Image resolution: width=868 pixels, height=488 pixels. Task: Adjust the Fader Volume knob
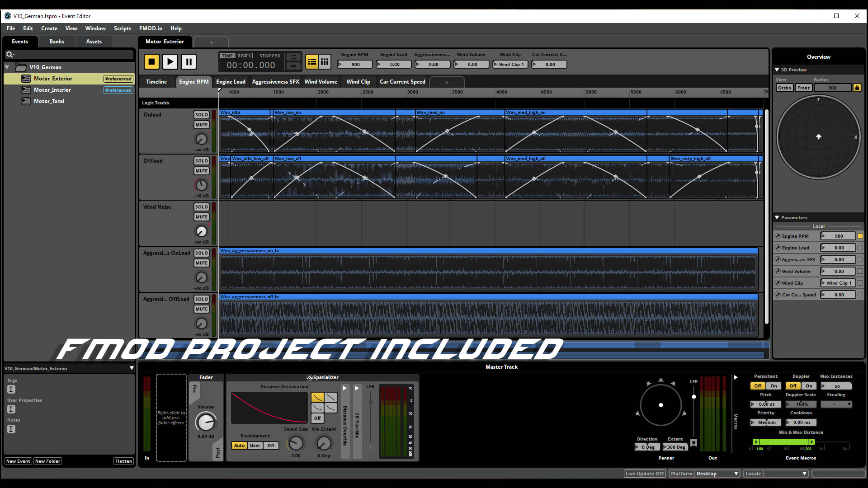point(205,422)
